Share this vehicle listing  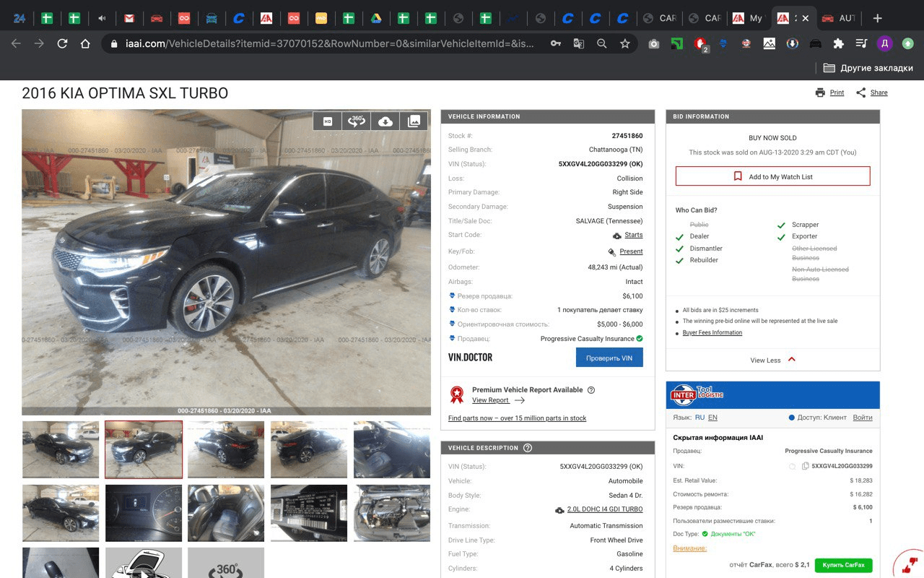click(x=872, y=92)
